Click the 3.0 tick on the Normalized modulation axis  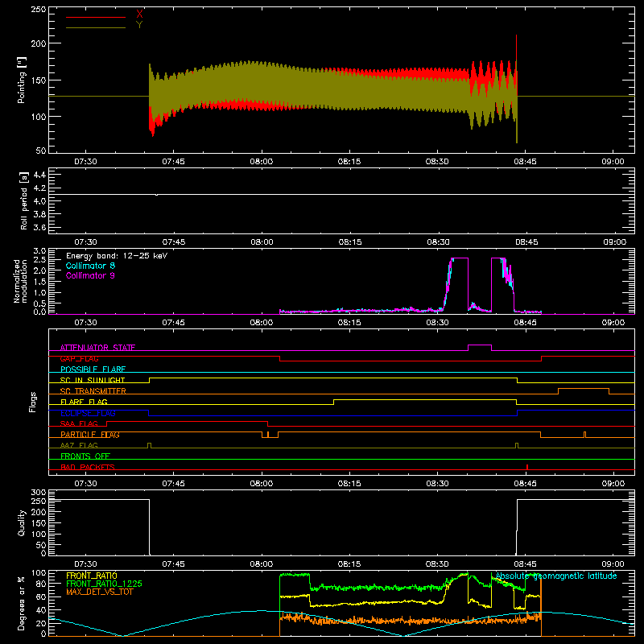39,251
